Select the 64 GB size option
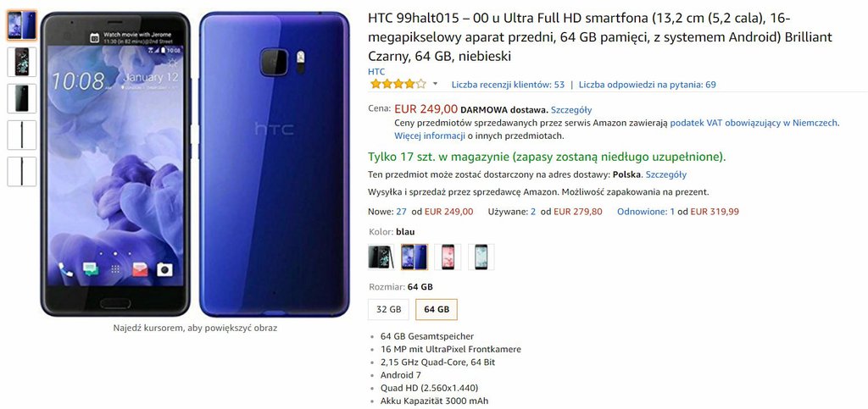The height and width of the screenshot is (409, 868). [437, 310]
